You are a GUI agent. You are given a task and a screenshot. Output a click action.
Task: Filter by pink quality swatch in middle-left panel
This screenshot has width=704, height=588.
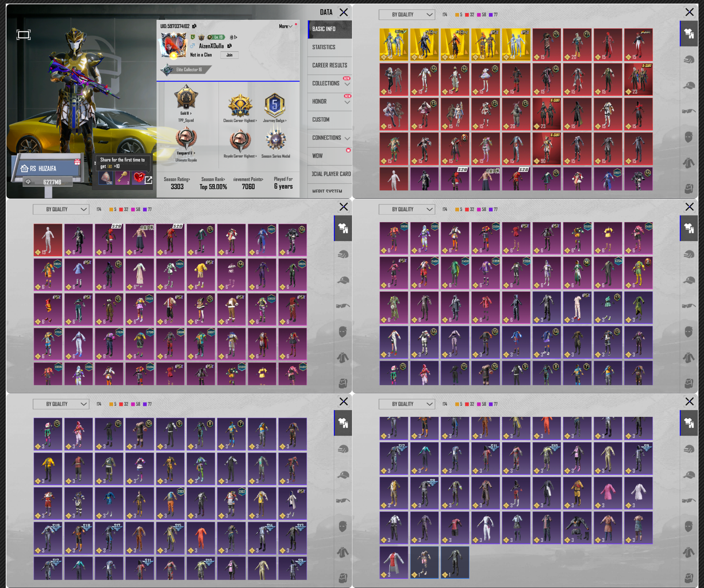133,210
